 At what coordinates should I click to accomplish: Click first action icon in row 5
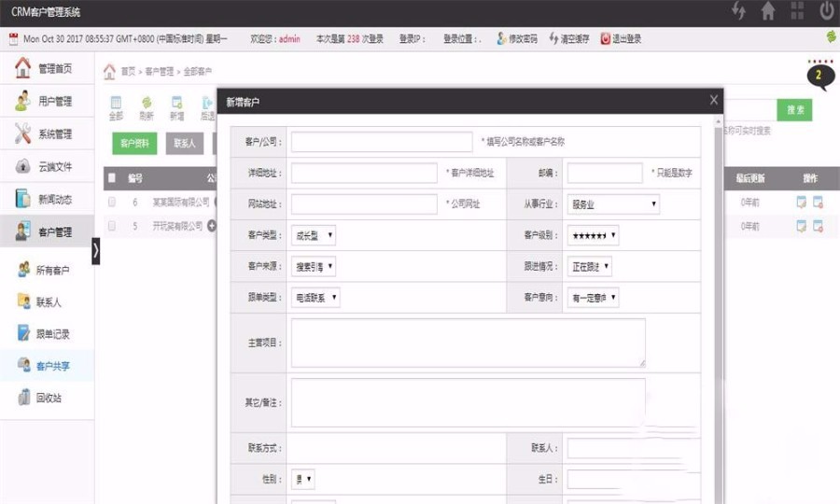coord(802,226)
